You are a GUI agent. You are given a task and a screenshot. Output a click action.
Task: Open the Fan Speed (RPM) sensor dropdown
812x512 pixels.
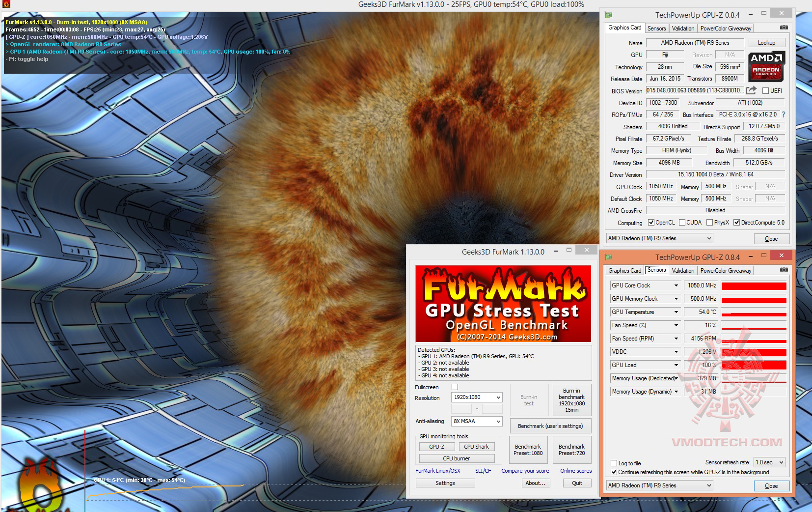(676, 339)
